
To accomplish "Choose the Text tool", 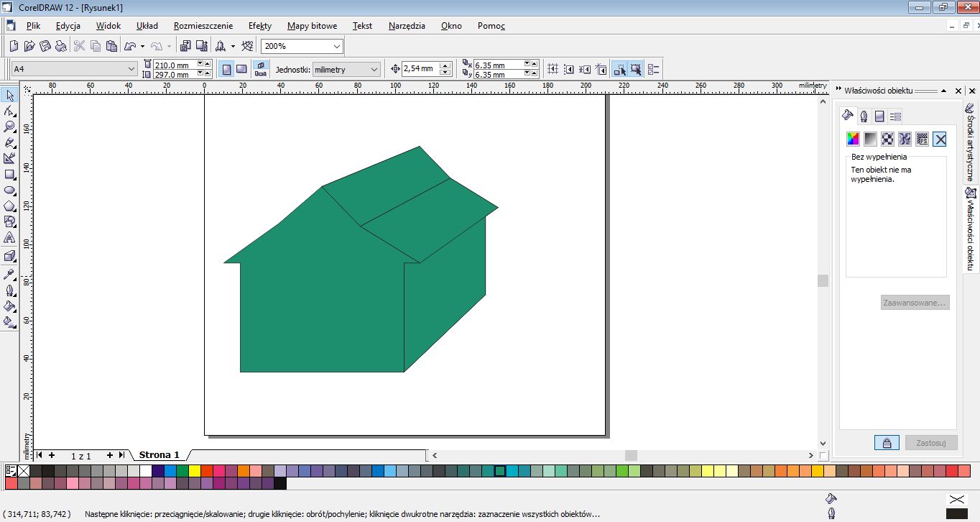I will tap(10, 237).
